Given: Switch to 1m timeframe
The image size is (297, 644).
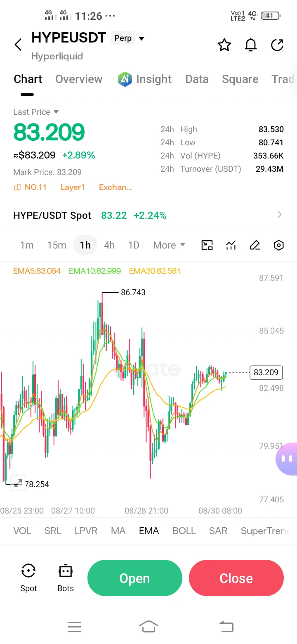Looking at the screenshot, I should point(27,245).
